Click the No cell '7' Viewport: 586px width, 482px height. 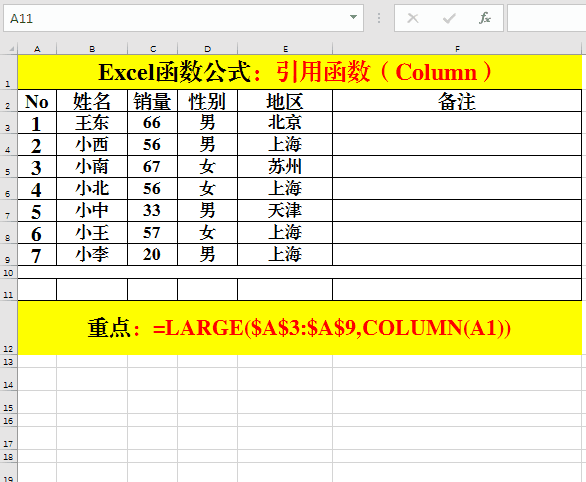[x=37, y=255]
